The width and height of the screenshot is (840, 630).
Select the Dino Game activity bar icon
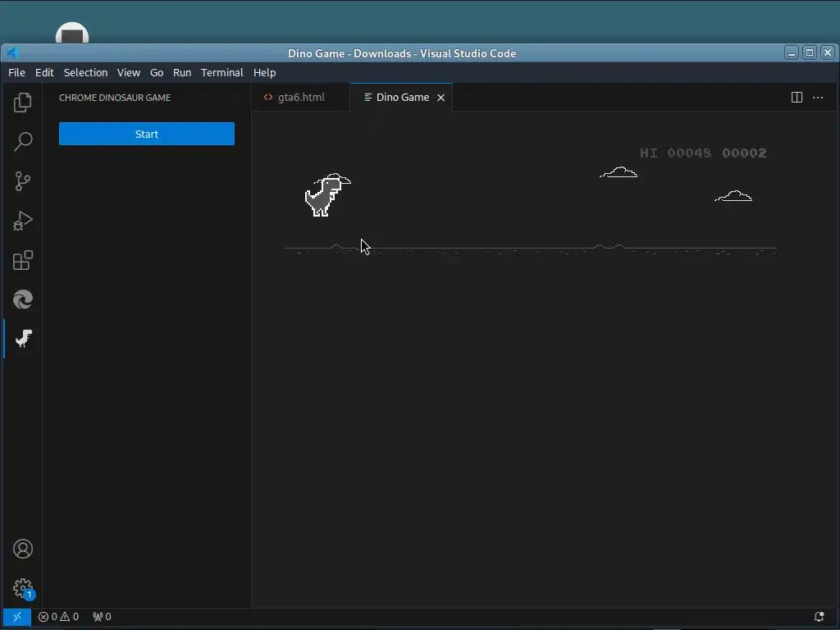(x=23, y=339)
